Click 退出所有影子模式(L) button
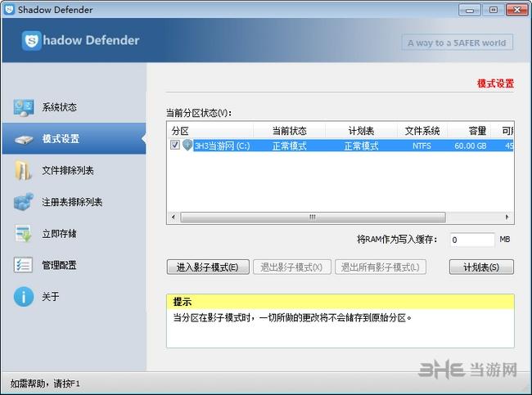The image size is (532, 395). tap(381, 267)
